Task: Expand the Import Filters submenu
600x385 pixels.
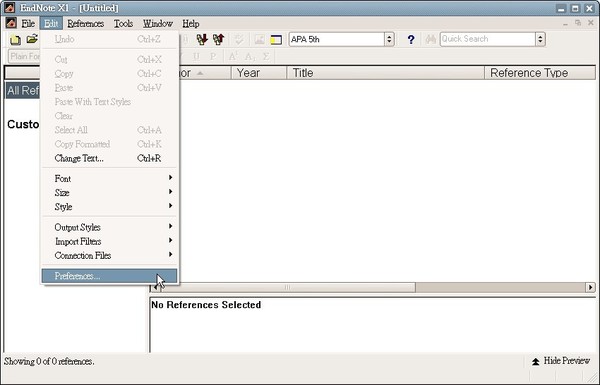Action: [x=109, y=241]
